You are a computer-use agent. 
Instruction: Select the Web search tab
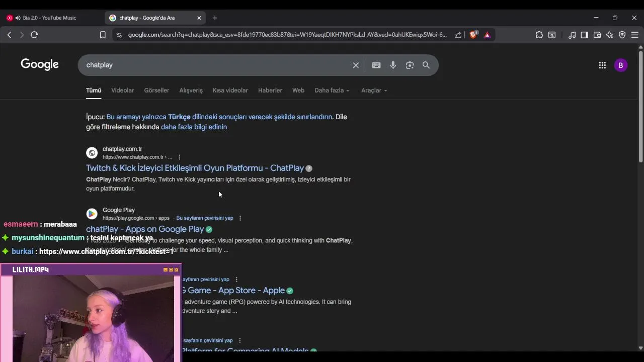tap(298, 90)
